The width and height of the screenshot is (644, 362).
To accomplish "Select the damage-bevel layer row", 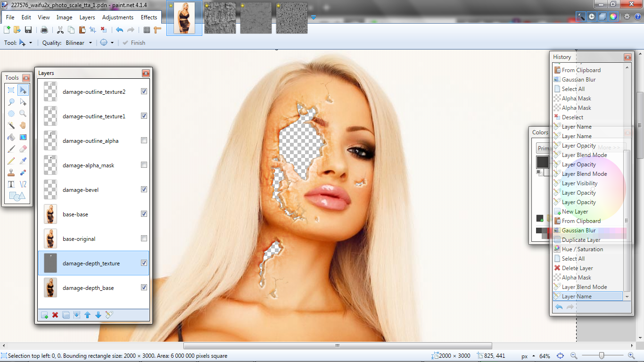I will click(93, 189).
